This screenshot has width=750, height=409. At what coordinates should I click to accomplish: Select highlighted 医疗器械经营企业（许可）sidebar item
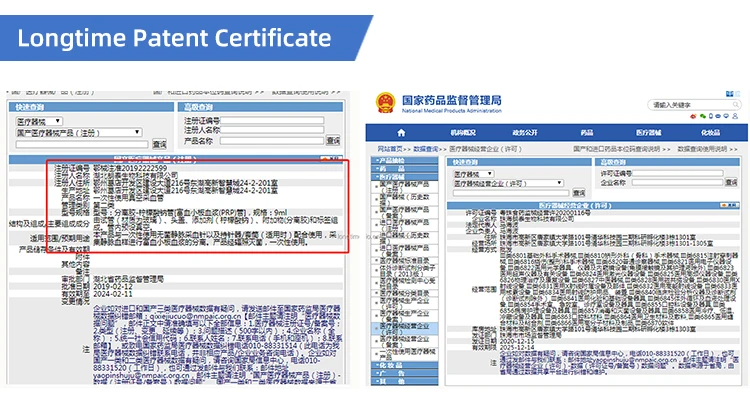[x=405, y=329]
